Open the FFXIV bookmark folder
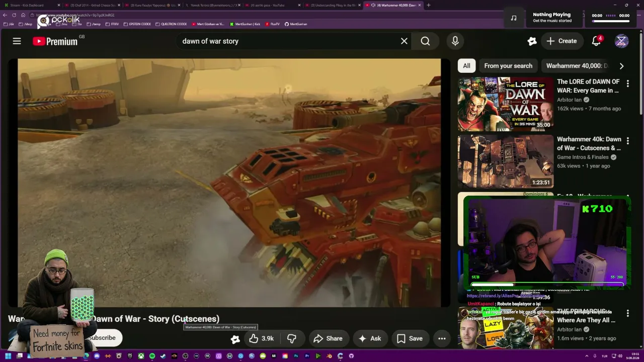The height and width of the screenshot is (362, 644). pos(112,24)
